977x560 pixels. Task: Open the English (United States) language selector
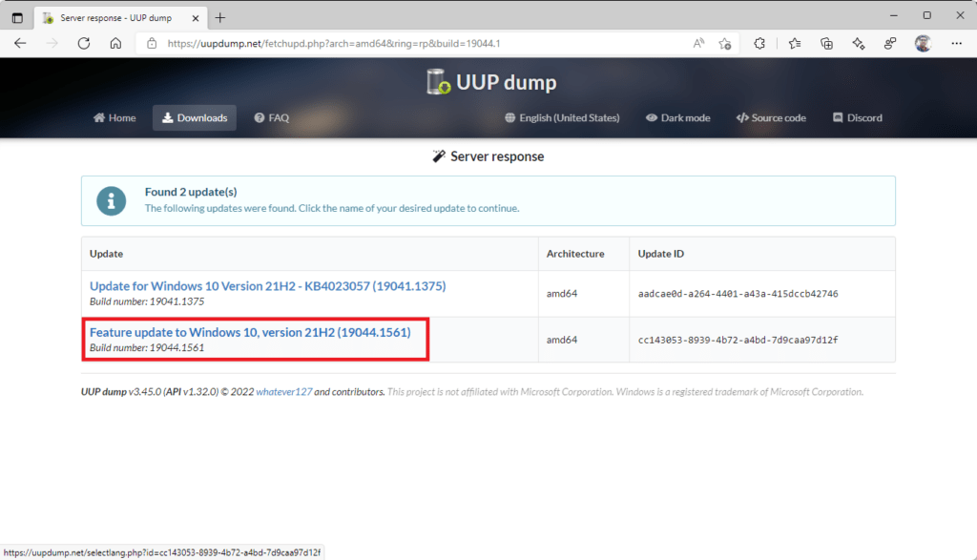[x=562, y=118]
